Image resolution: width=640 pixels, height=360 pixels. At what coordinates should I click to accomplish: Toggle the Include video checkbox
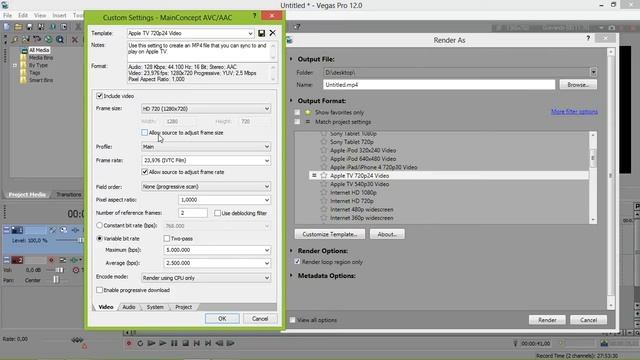click(99, 96)
